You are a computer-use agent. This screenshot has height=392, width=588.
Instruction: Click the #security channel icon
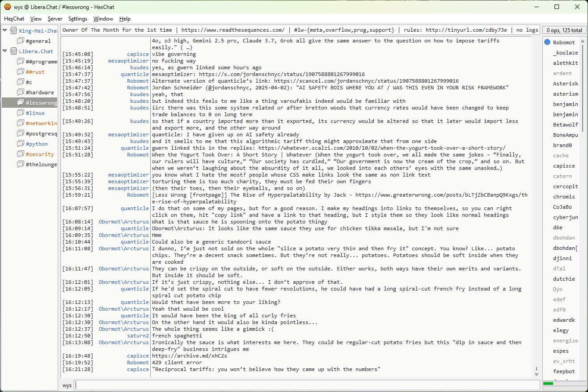point(21,154)
